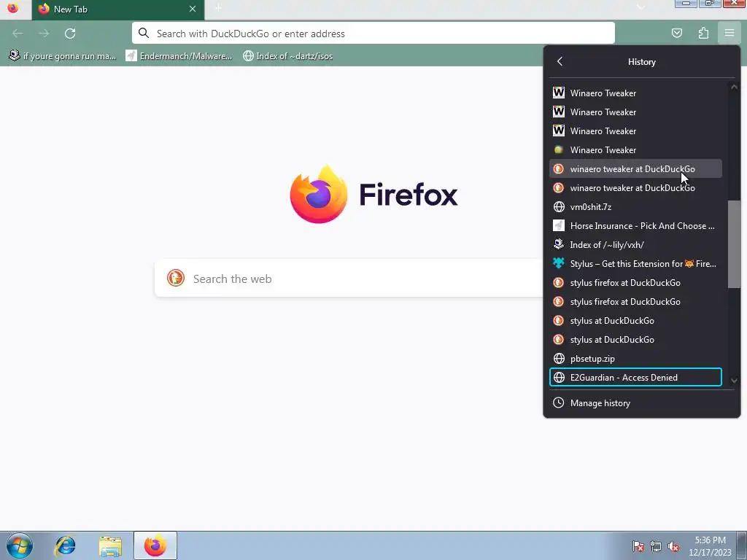This screenshot has width=747, height=560.
Task: Open Horse Insurance history entry
Action: tap(635, 226)
